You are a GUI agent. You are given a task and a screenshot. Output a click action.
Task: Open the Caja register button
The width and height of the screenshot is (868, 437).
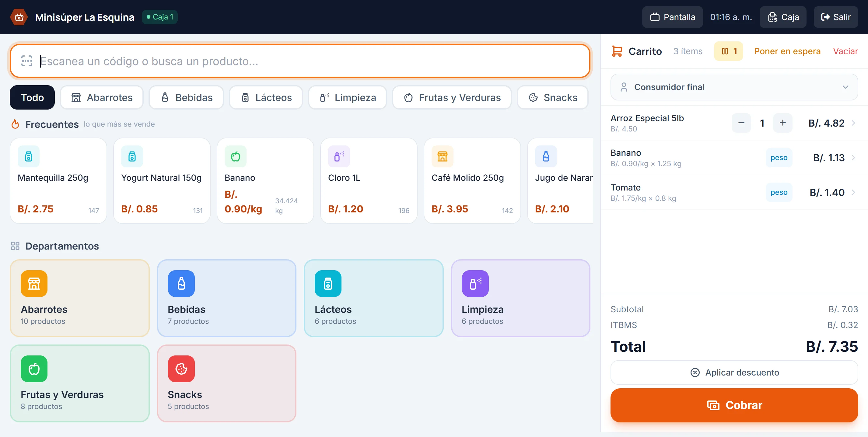(783, 17)
